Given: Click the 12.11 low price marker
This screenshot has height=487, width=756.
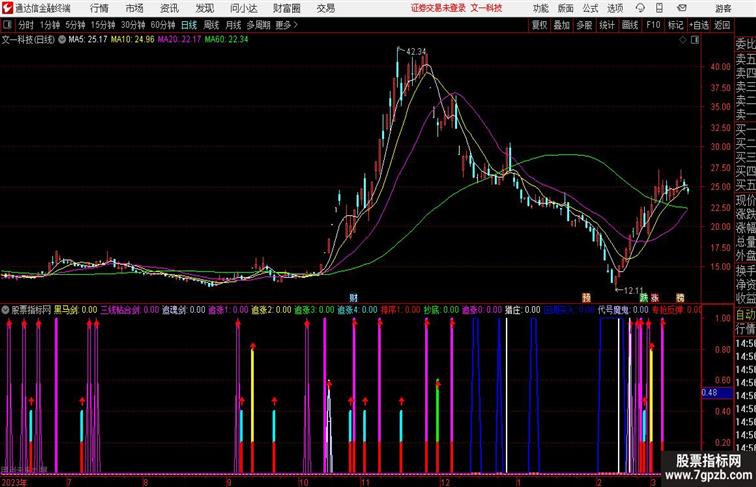Looking at the screenshot, I should pyautogui.click(x=634, y=290).
